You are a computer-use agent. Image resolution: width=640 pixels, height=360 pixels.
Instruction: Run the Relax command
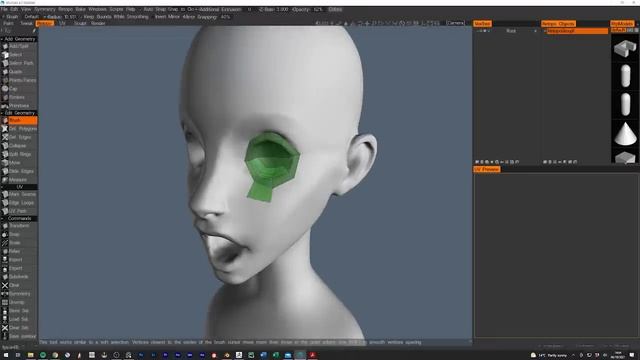(19, 251)
